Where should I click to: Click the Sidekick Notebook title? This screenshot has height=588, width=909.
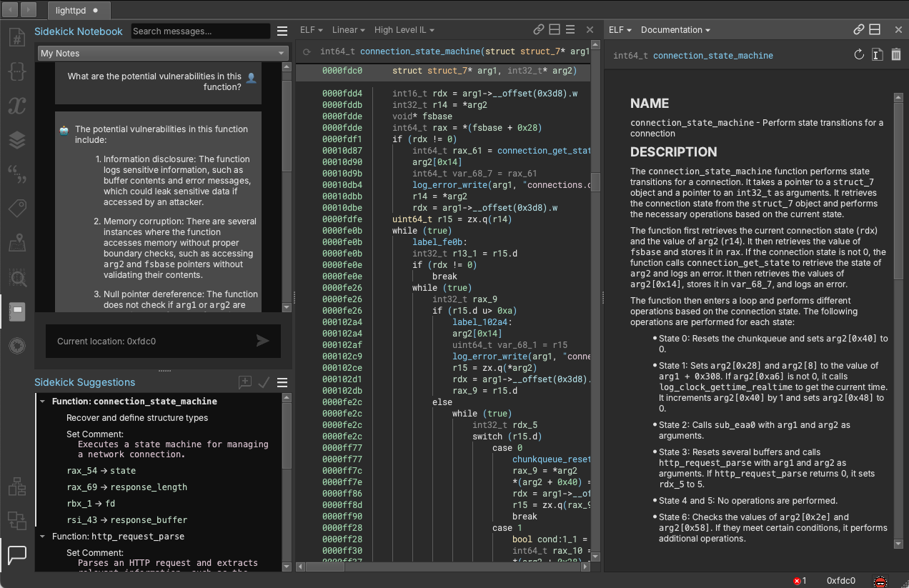click(x=79, y=31)
